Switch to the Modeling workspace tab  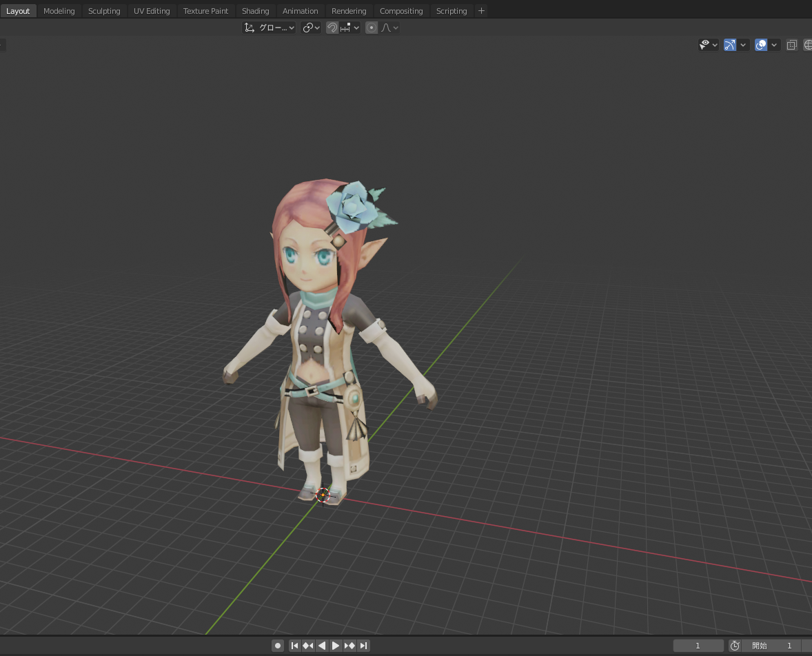[59, 11]
